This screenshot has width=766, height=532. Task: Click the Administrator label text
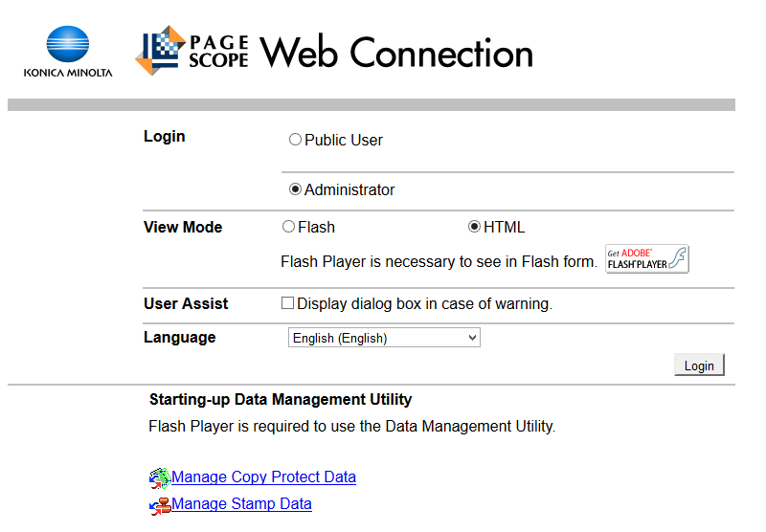pyautogui.click(x=349, y=189)
